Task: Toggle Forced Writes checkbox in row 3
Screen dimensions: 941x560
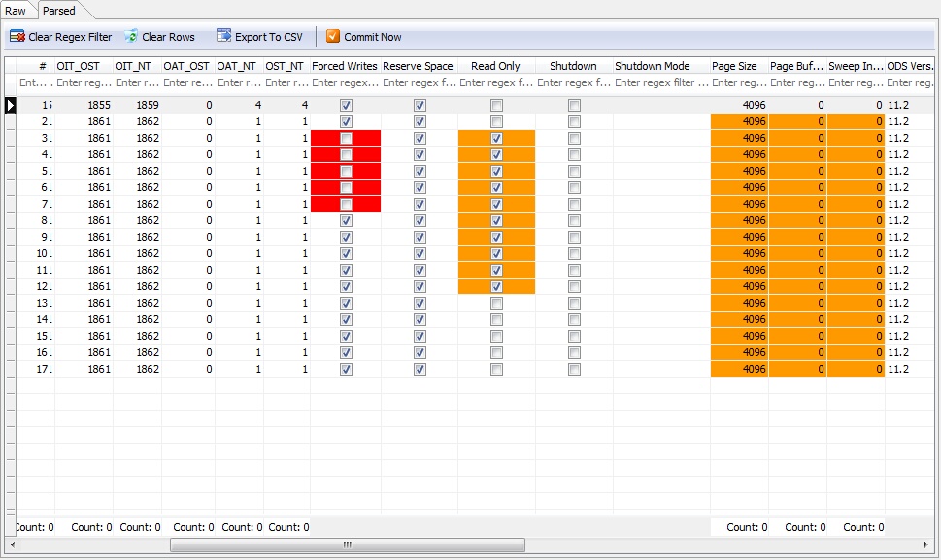Action: click(346, 139)
